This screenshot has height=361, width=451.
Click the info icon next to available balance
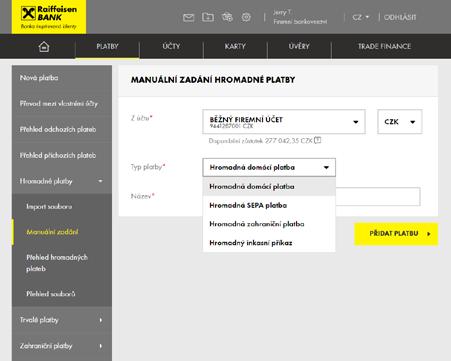318,140
